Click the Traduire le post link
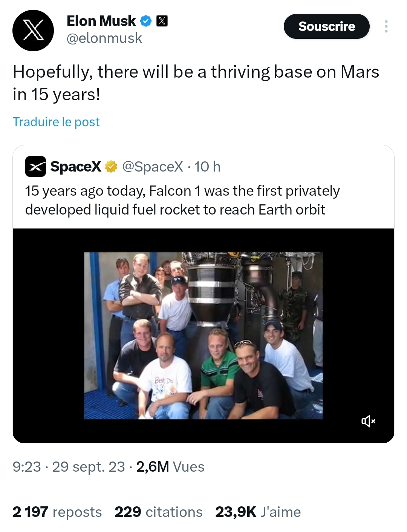 56,122
